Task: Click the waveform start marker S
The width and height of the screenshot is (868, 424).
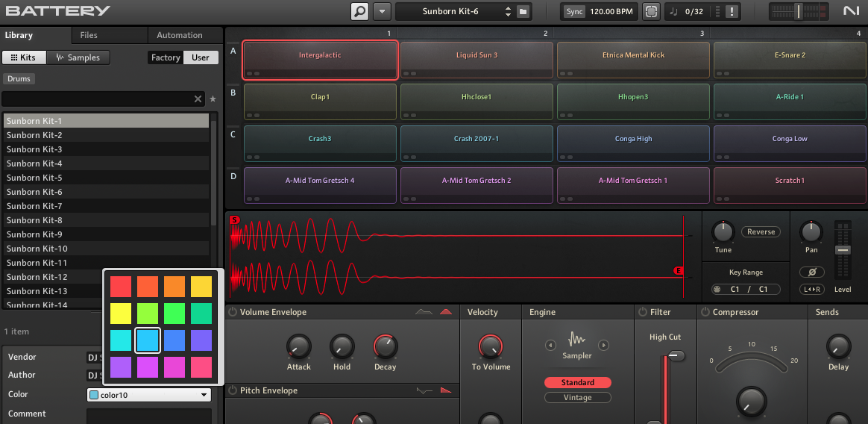Action: pyautogui.click(x=234, y=220)
